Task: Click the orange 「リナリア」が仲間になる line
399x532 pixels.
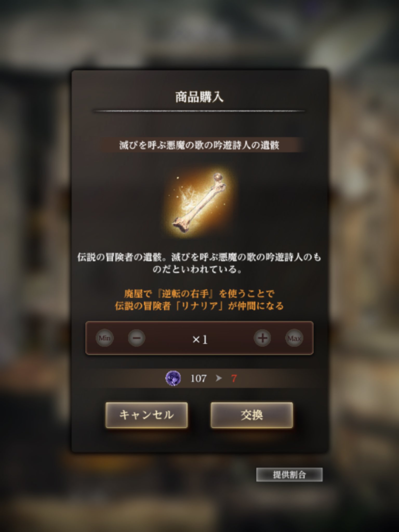Action: [x=199, y=306]
